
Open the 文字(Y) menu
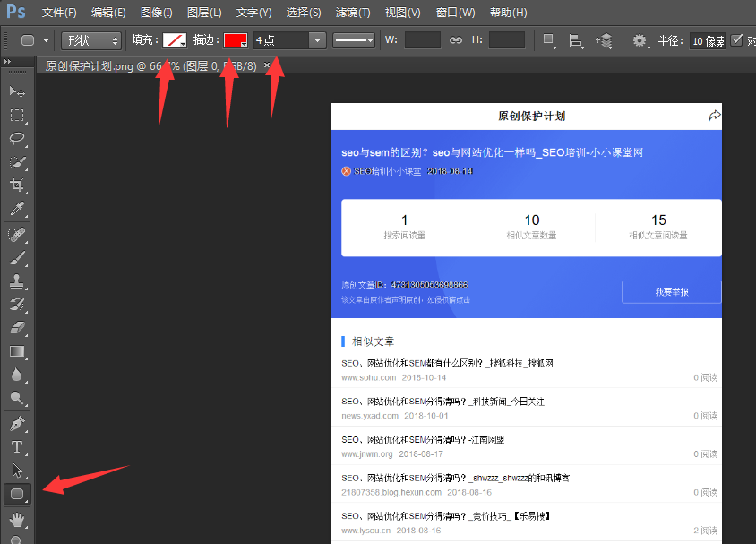(x=254, y=12)
